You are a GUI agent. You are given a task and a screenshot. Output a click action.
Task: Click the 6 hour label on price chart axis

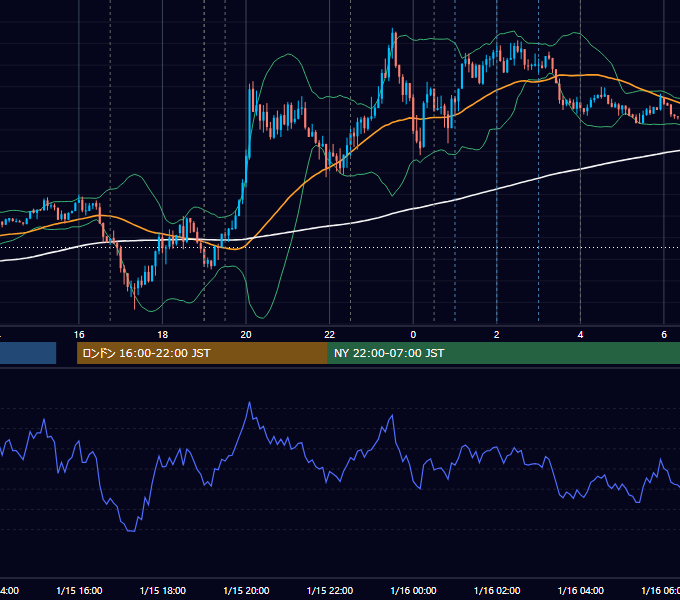pyautogui.click(x=664, y=335)
